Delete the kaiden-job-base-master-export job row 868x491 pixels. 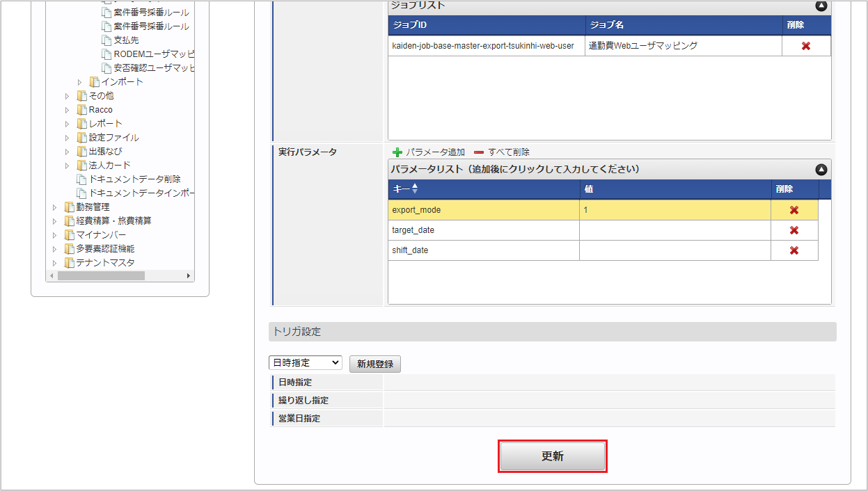805,46
